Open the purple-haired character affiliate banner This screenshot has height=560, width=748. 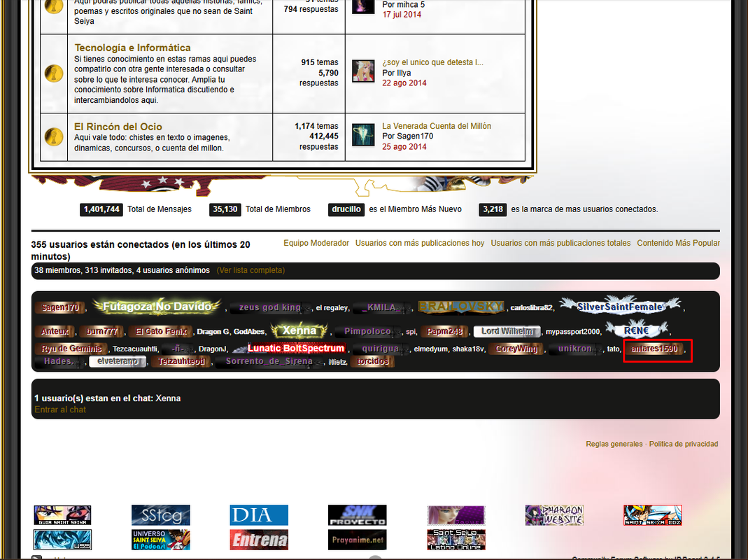coord(456,515)
